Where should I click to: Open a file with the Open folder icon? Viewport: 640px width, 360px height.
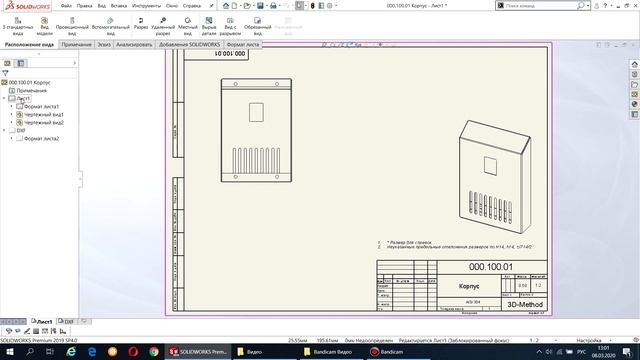(x=247, y=6)
